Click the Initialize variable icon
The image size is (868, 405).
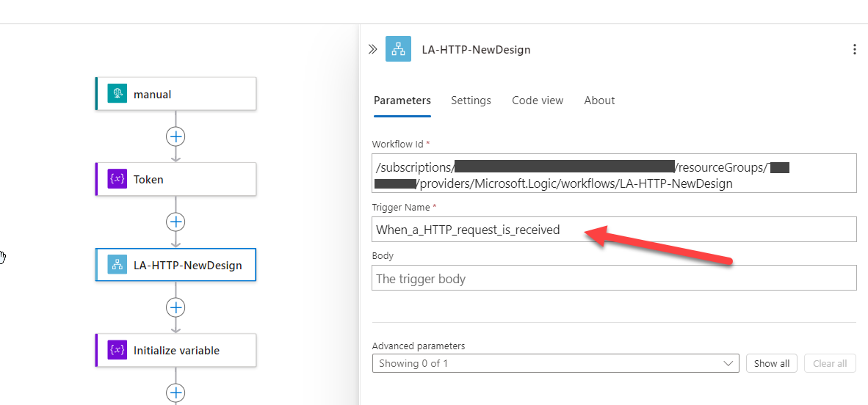[x=117, y=350]
